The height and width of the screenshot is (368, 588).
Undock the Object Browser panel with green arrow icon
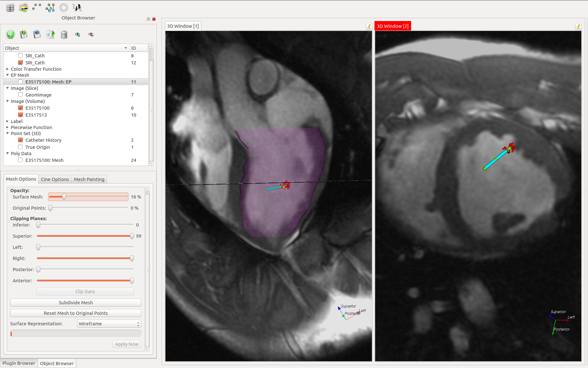pos(149,19)
